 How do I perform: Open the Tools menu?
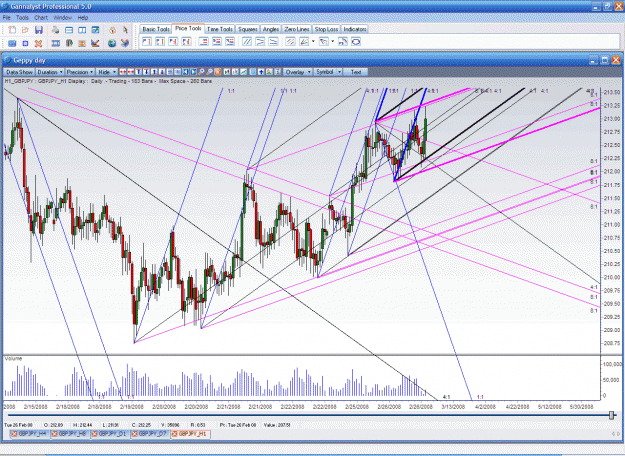pyautogui.click(x=22, y=18)
